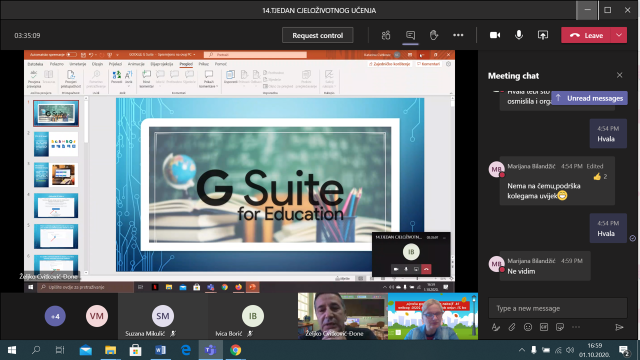Show more messaging extensions in chat
640x360 pixels.
[x=576, y=327]
